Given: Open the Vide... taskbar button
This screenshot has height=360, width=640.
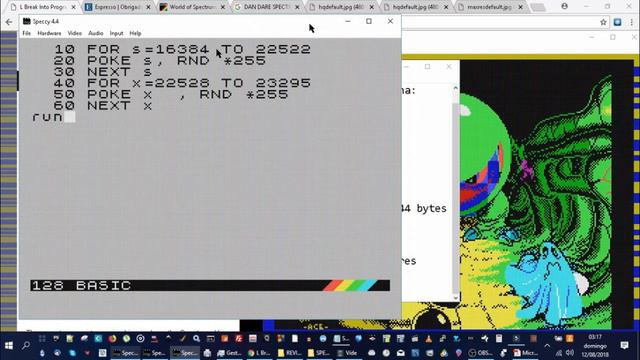Looking at the screenshot, I should pyautogui.click(x=348, y=353).
